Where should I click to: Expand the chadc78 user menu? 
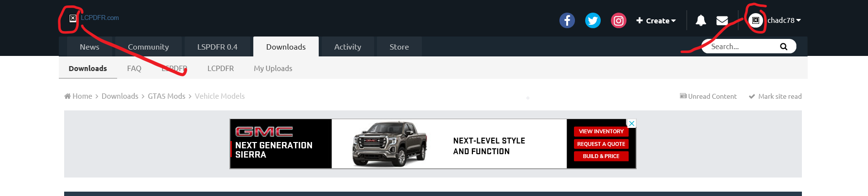click(784, 20)
